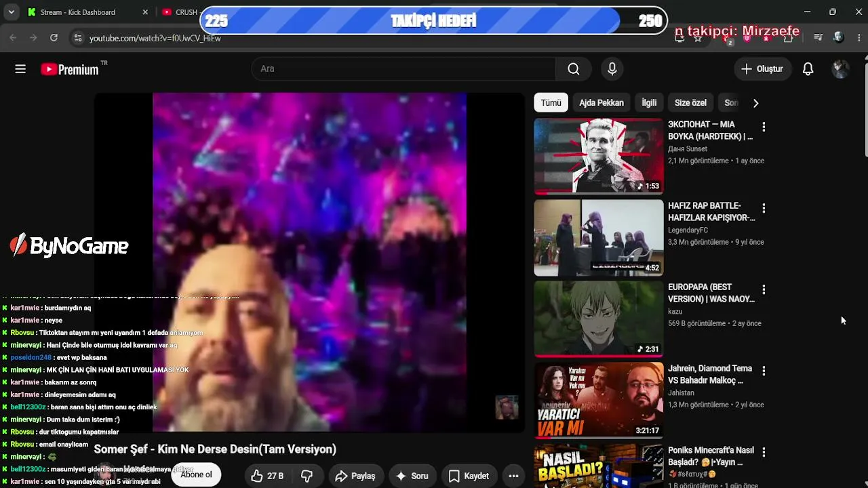
Task: Open the Yaratıcı Var Mı debate thumbnail
Action: tap(599, 401)
